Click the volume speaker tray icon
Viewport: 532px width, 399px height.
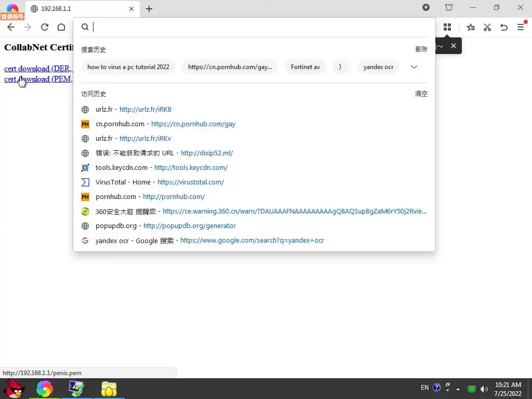[x=484, y=389]
